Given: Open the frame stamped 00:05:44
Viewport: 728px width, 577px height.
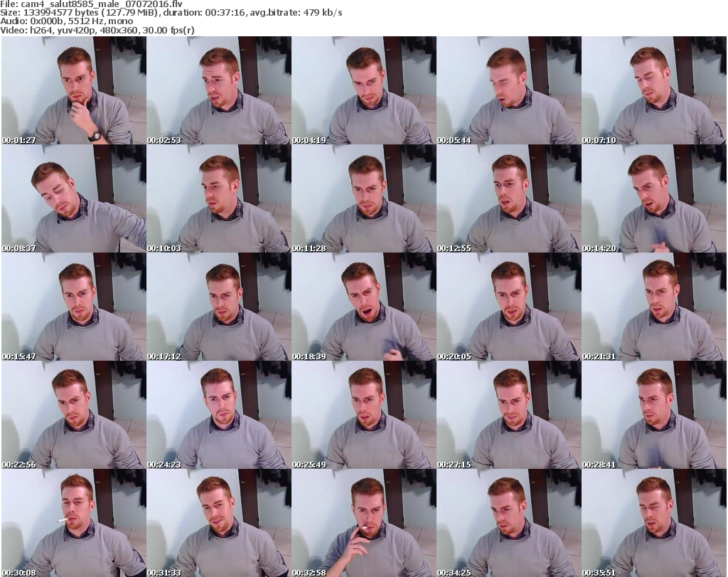Looking at the screenshot, I should pos(509,90).
